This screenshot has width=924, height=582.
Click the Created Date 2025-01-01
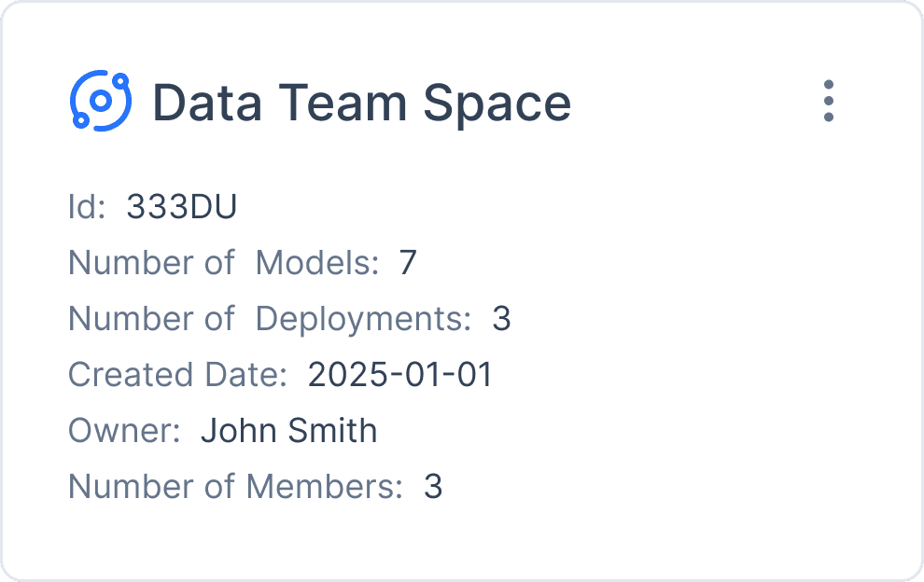(399, 375)
